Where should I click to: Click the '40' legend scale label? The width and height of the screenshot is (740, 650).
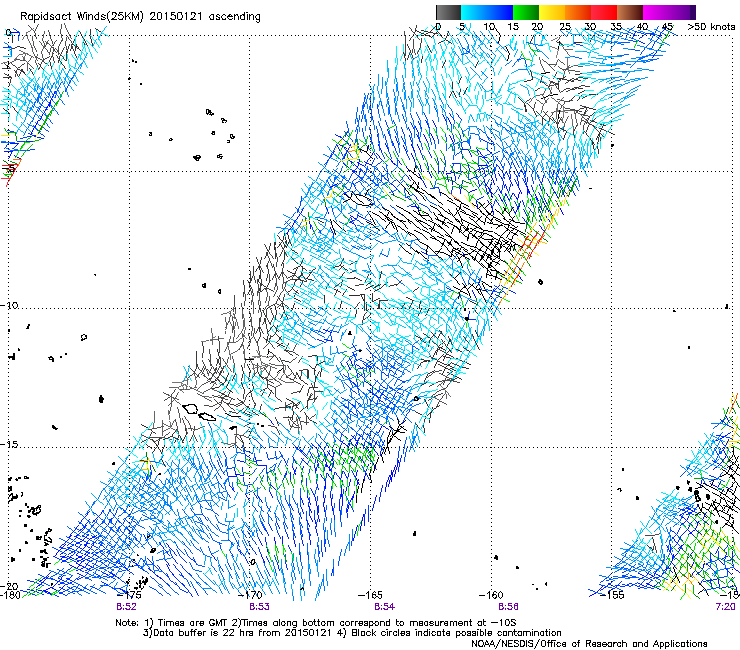642,26
